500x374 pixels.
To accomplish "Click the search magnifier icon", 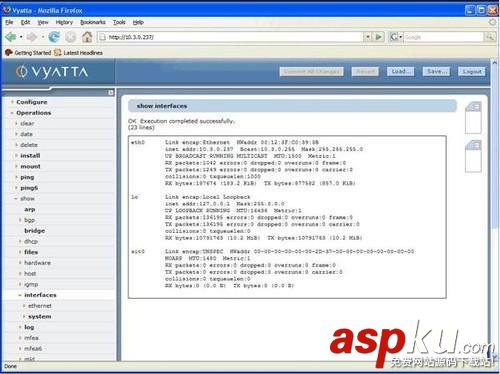I will [490, 37].
